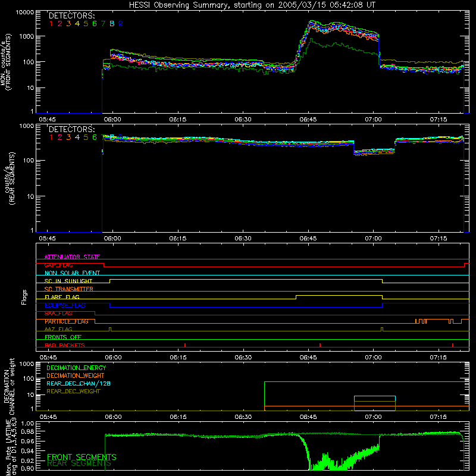
Task: Click the 06:15 tick label under the rear segments plot
Action: tap(178, 239)
